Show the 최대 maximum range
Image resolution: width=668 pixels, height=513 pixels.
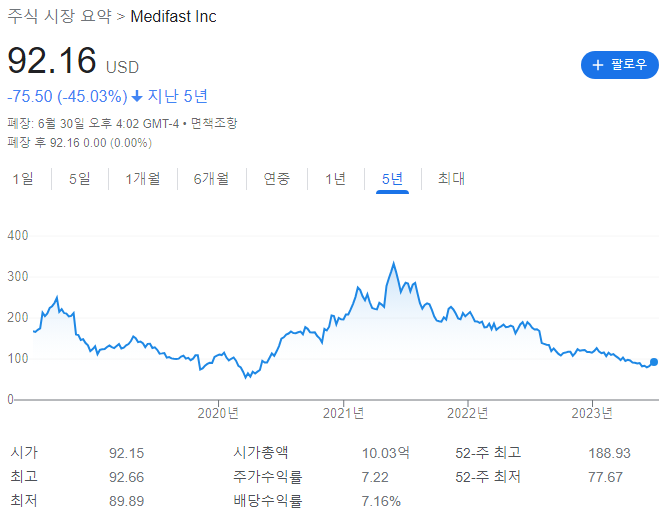pos(451,179)
